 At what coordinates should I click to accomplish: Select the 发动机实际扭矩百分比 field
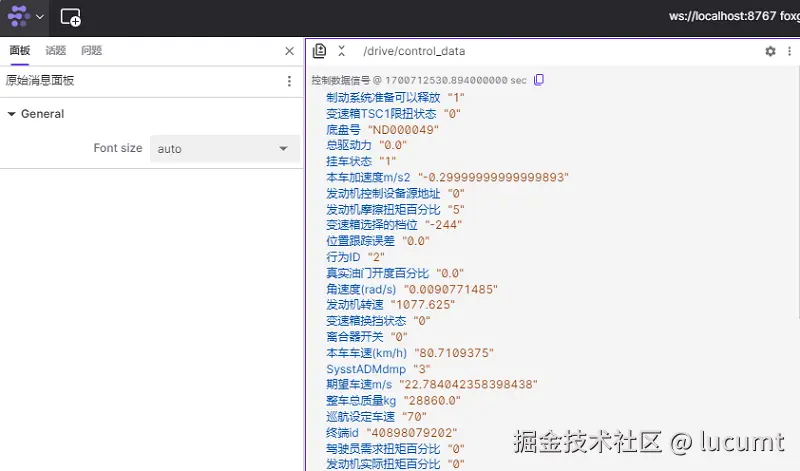coord(383,464)
